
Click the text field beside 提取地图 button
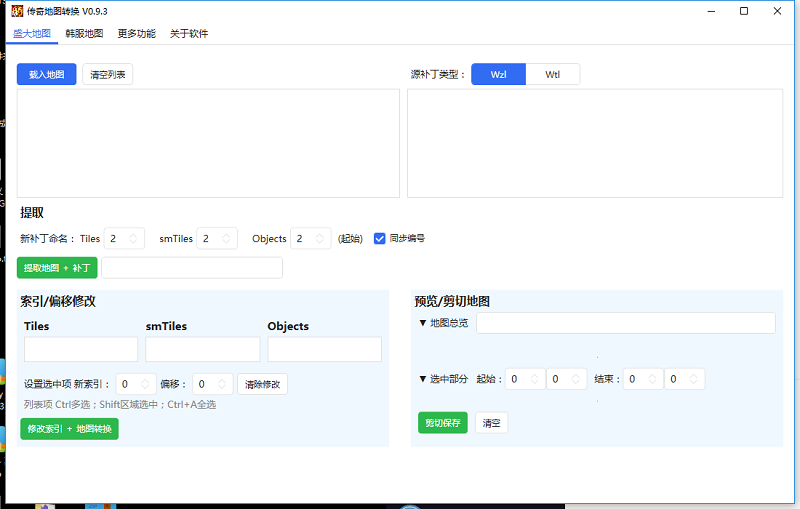[192, 268]
